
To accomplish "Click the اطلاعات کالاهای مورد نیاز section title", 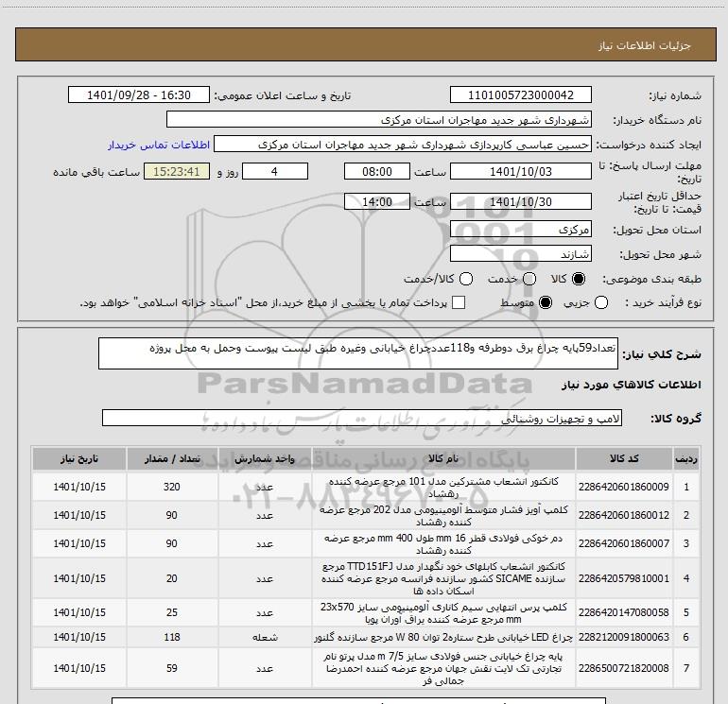I will point(632,385).
